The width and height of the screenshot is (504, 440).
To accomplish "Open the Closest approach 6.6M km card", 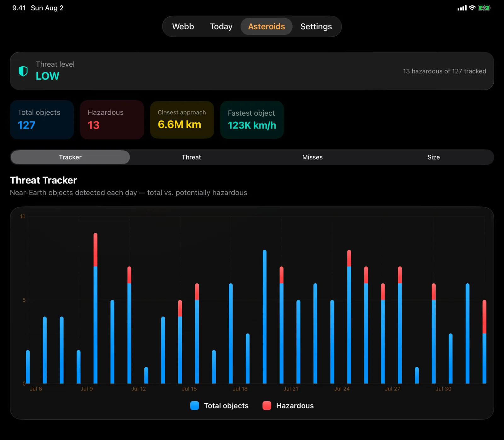I will tap(182, 120).
